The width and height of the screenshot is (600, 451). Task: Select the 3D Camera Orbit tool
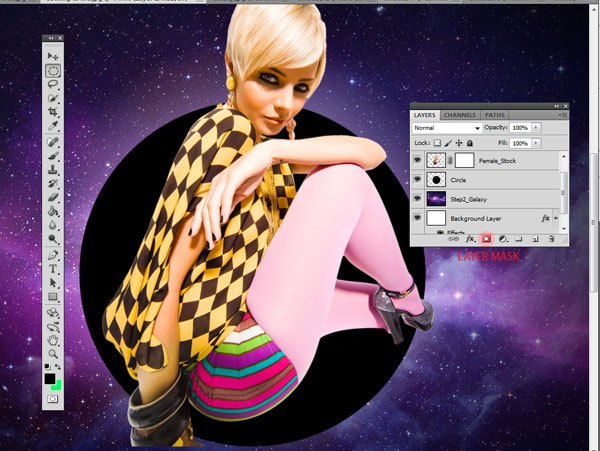pyautogui.click(x=53, y=326)
